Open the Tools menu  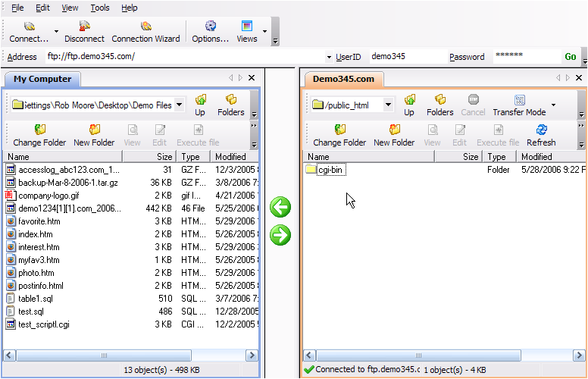pyautogui.click(x=99, y=8)
